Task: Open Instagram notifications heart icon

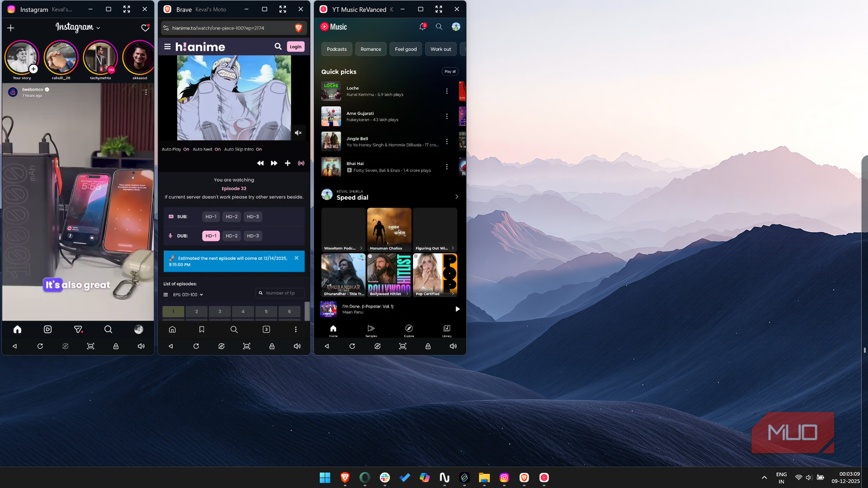Action: click(145, 27)
